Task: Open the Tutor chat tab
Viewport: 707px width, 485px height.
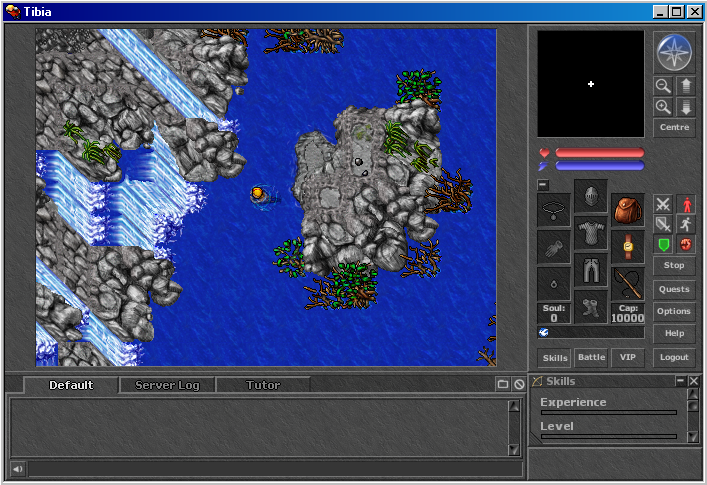Action: (263, 385)
